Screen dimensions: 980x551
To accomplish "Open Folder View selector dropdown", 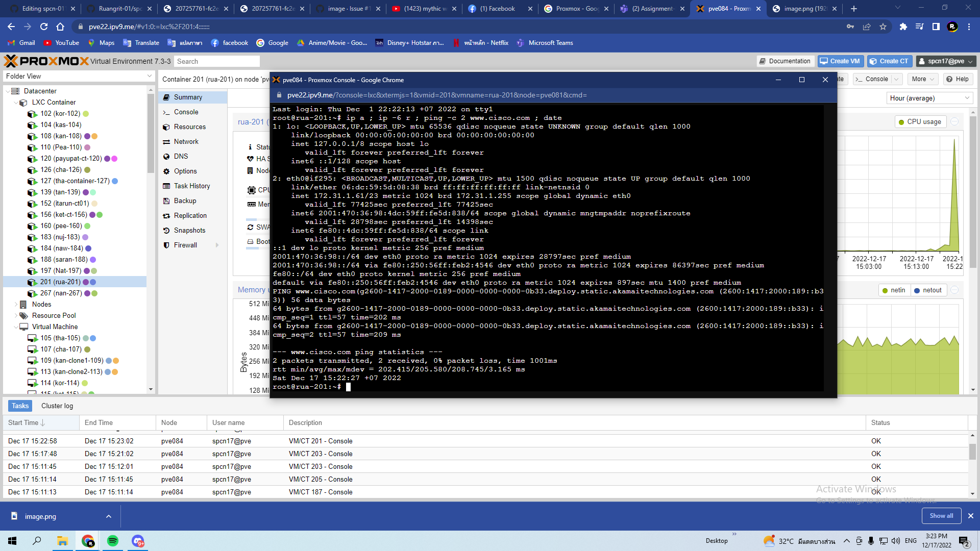I will (x=79, y=76).
